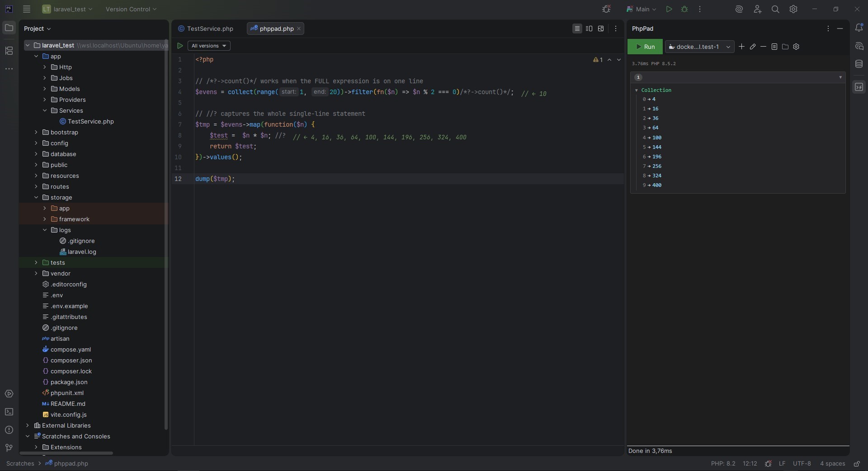The width and height of the screenshot is (868, 471).
Task: Open the Database tool window icon
Action: click(859, 64)
